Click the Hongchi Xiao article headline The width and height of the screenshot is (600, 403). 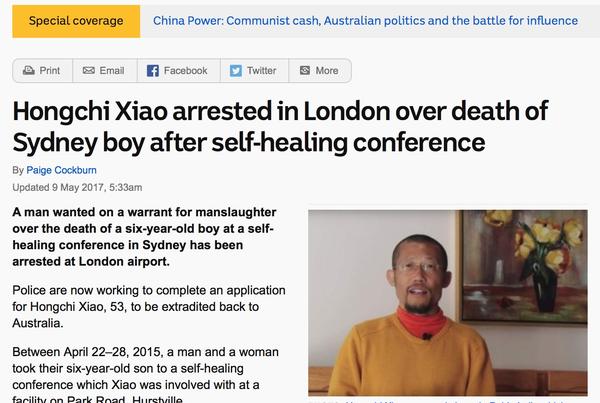click(280, 127)
